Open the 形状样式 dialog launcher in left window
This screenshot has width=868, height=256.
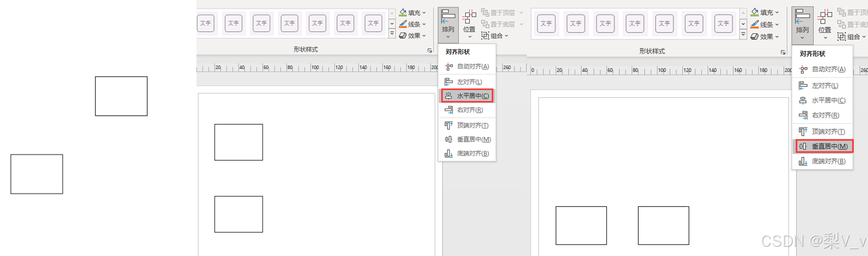[430, 51]
